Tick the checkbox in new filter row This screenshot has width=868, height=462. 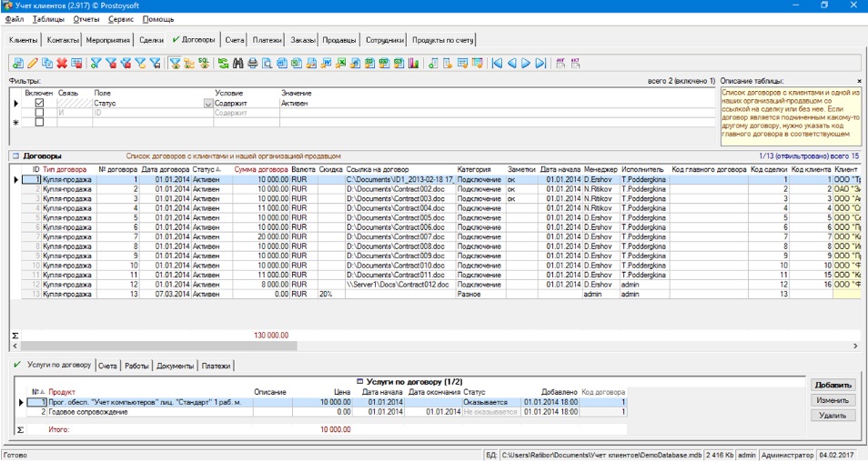[x=39, y=122]
